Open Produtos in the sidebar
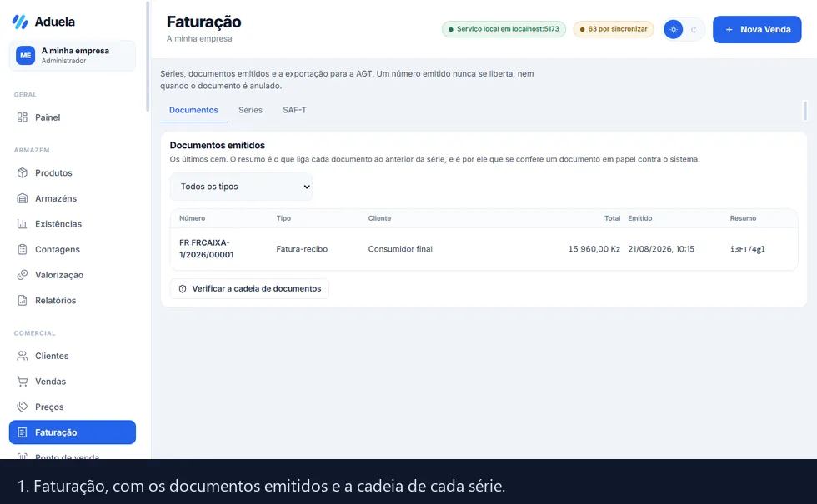This screenshot has height=504, width=817. point(73,173)
